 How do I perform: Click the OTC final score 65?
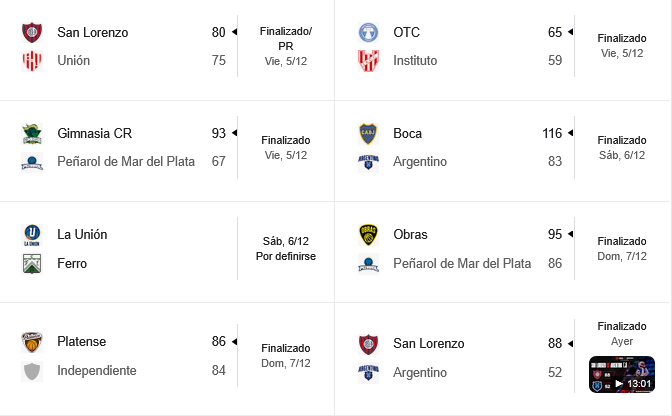click(x=555, y=32)
